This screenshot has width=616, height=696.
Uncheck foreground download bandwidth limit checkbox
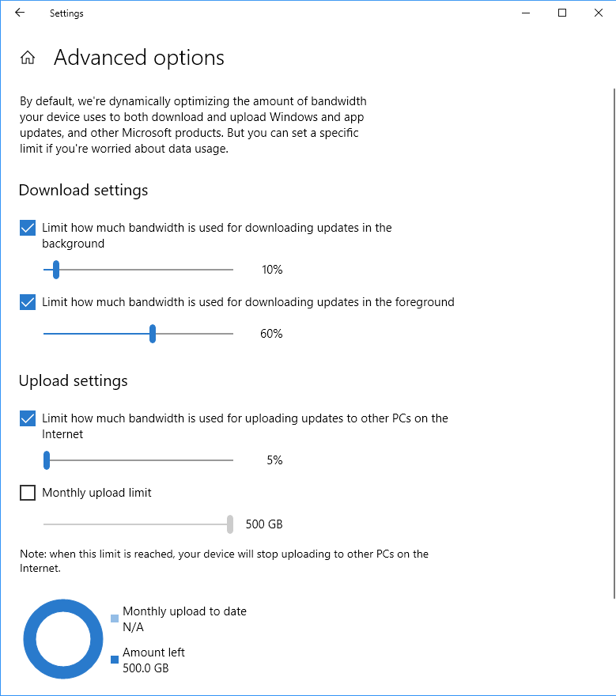click(28, 302)
